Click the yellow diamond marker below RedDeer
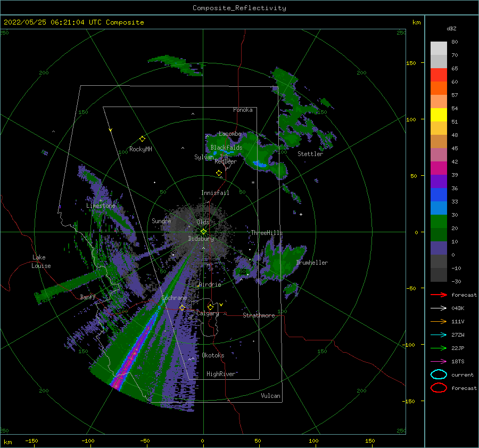 point(219,173)
